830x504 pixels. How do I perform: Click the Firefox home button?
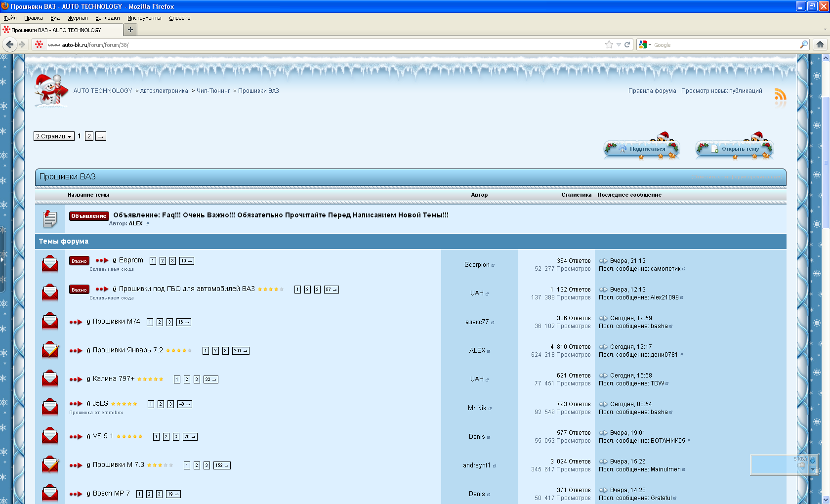click(820, 44)
